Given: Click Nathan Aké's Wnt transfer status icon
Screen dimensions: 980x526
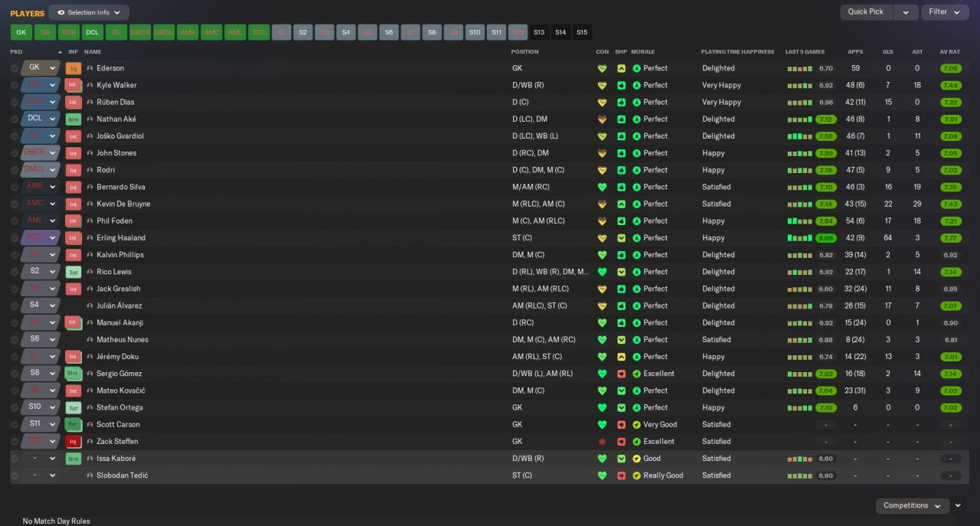Looking at the screenshot, I should click(73, 119).
